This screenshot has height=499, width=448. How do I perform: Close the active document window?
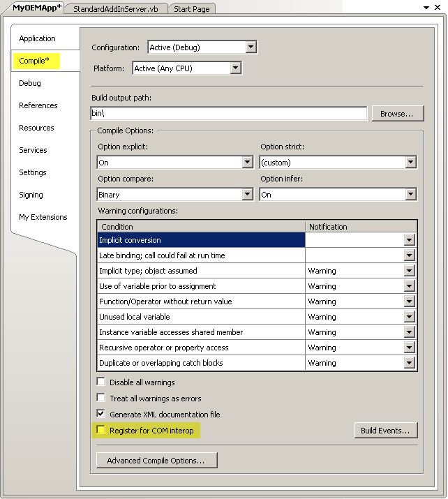(438, 7)
